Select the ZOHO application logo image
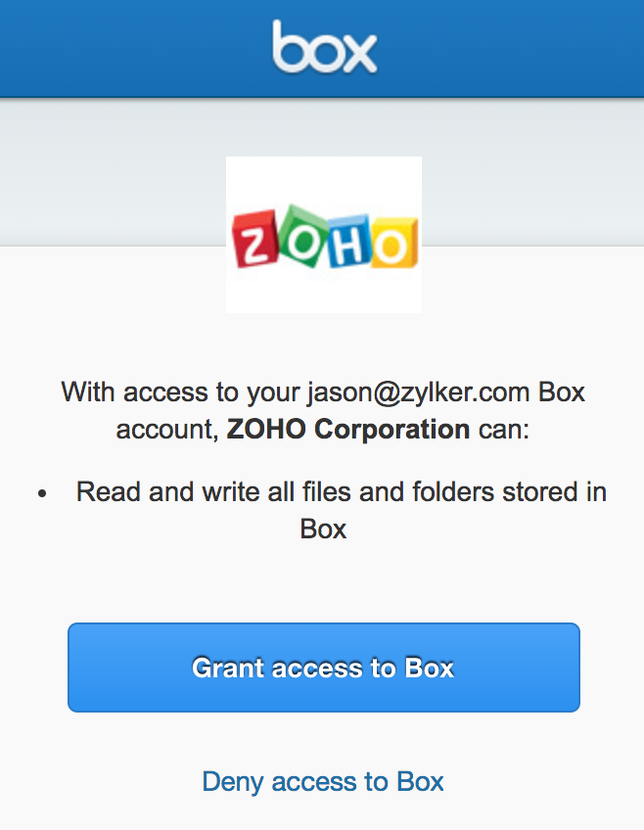This screenshot has width=644, height=830. click(324, 235)
